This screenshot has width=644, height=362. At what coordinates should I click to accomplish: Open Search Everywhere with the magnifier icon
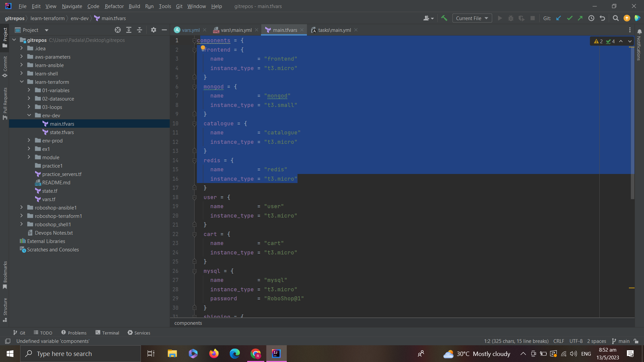[x=615, y=18]
